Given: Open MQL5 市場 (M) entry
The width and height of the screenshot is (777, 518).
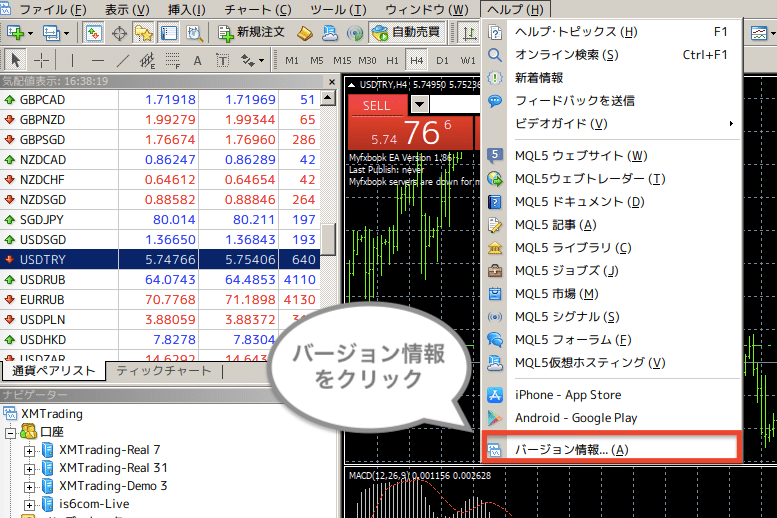Looking at the screenshot, I should (x=611, y=293).
